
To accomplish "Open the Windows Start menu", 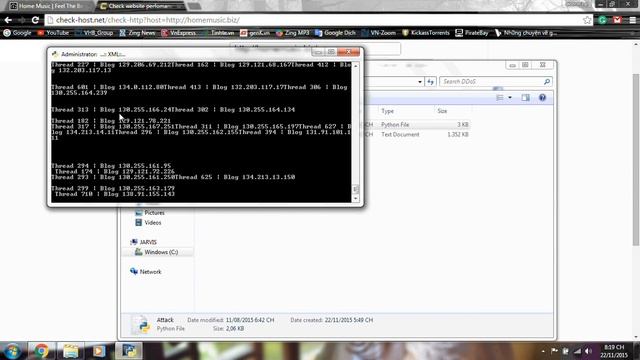I will click(x=12, y=351).
